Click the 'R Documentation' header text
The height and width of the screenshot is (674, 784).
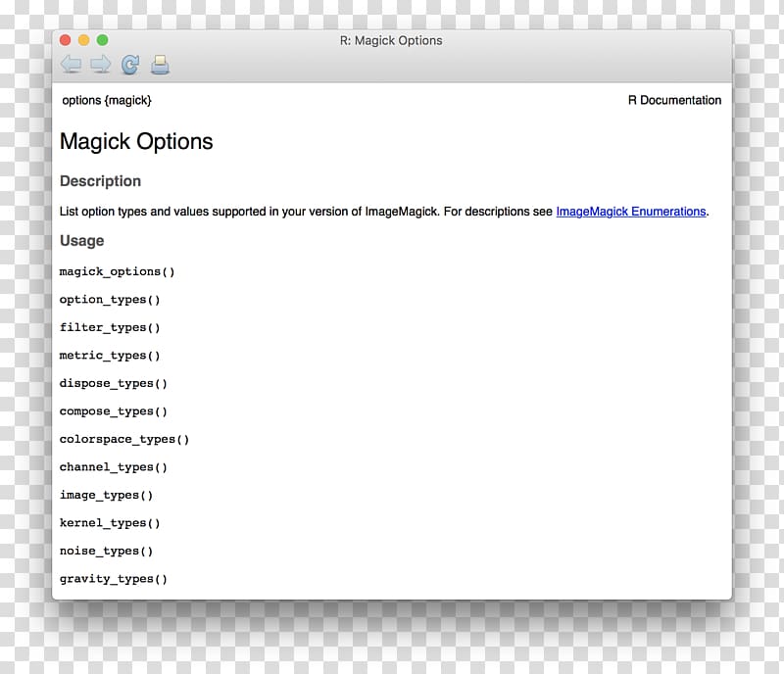click(x=674, y=101)
